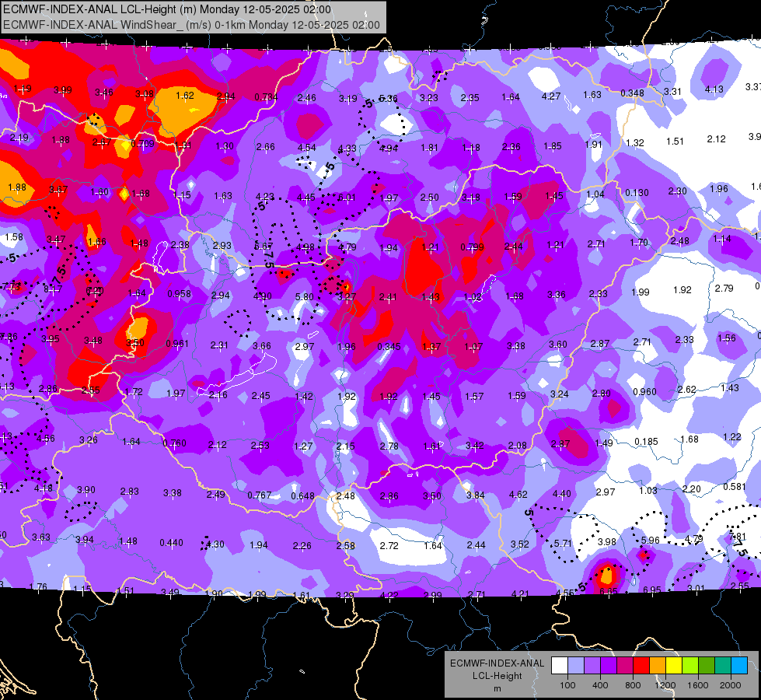Click the unit label m in legend
Viewport: 761px width, 700px height.
point(497,688)
